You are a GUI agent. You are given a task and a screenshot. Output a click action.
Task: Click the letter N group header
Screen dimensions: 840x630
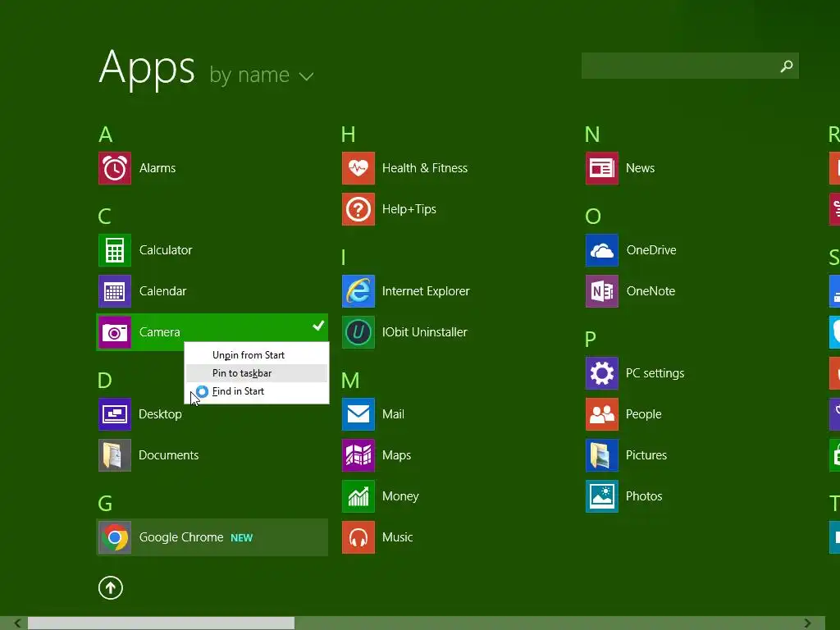click(592, 135)
